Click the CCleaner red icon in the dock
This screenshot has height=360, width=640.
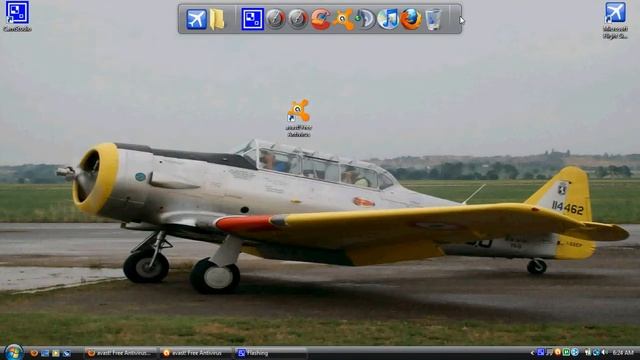pos(321,19)
